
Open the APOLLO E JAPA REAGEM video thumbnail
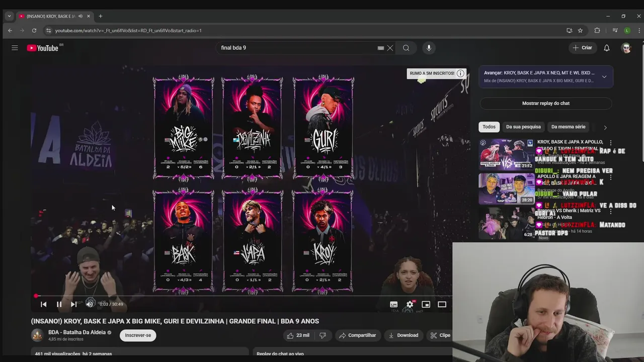click(x=507, y=189)
